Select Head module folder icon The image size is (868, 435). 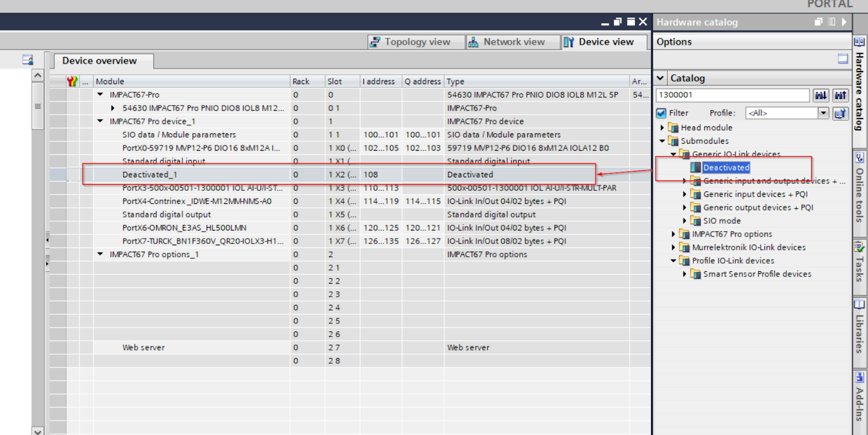(673, 127)
